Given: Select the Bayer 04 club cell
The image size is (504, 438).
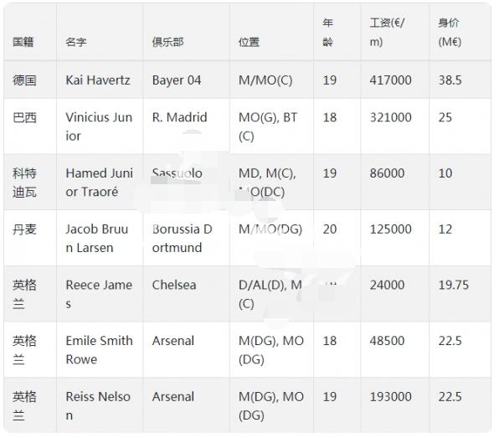Looking at the screenshot, I should tap(177, 80).
